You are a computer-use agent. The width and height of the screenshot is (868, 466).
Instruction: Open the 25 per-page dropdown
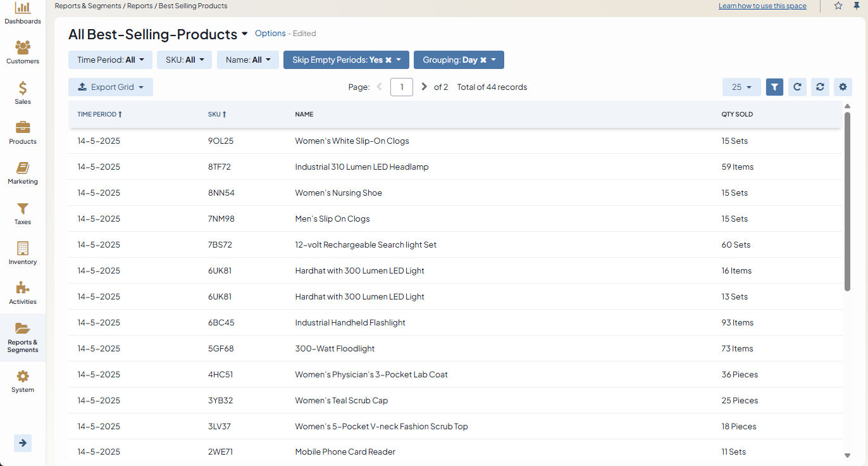click(x=741, y=87)
